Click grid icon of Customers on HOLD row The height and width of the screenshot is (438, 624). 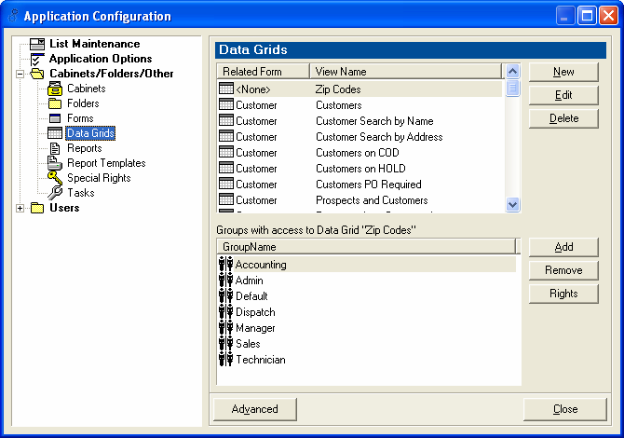point(226,168)
